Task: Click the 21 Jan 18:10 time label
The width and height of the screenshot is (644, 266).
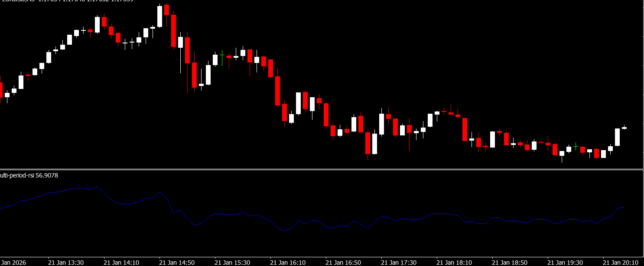Action: pos(454,263)
